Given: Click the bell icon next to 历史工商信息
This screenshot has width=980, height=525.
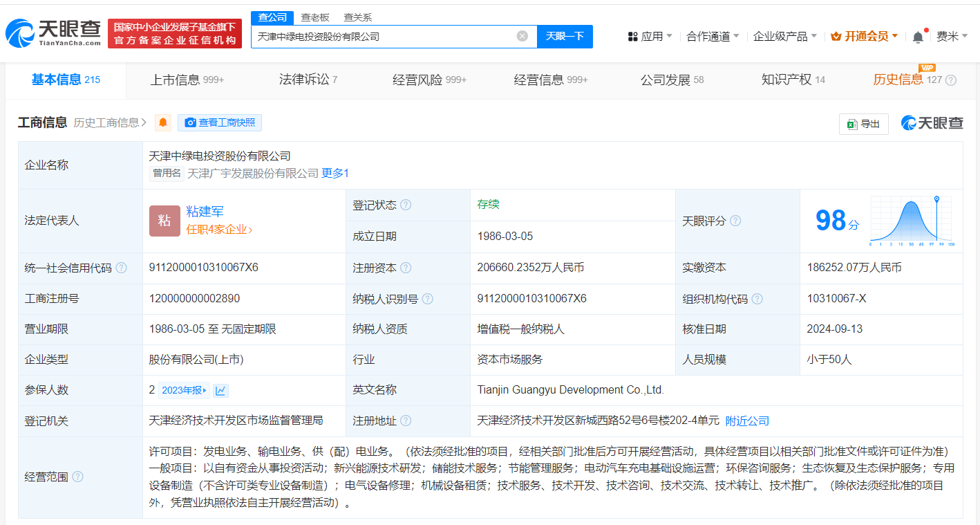Looking at the screenshot, I should click(162, 122).
